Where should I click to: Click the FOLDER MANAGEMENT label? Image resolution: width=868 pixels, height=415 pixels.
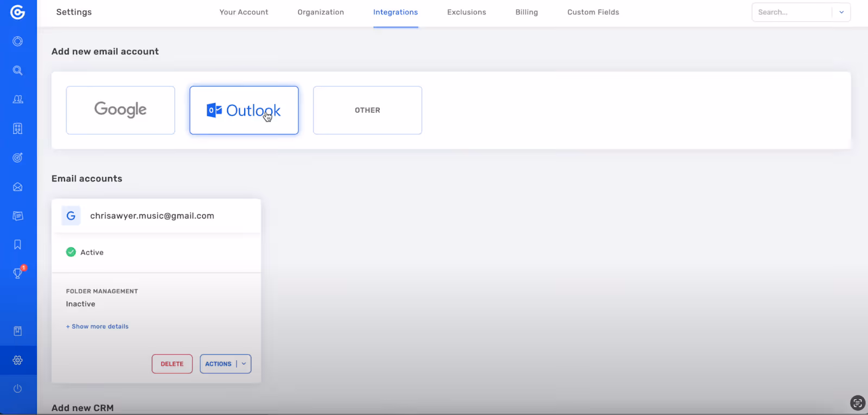click(x=102, y=291)
